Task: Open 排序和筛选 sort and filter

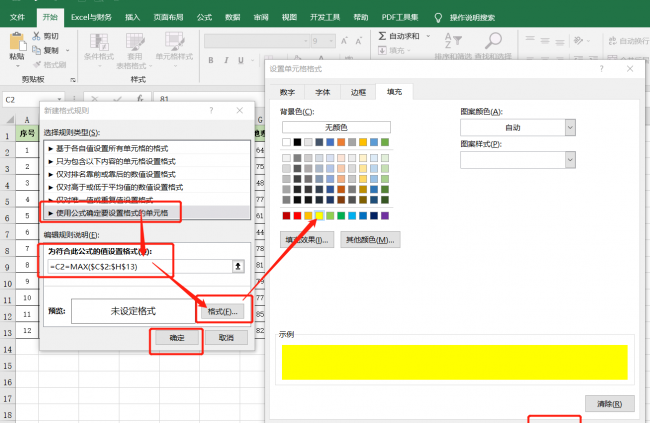Action: point(453,46)
